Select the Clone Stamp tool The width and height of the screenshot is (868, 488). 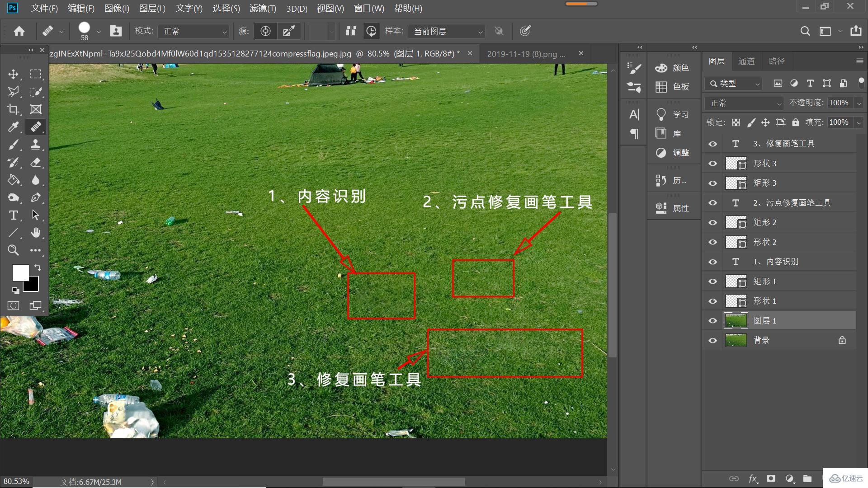[35, 144]
